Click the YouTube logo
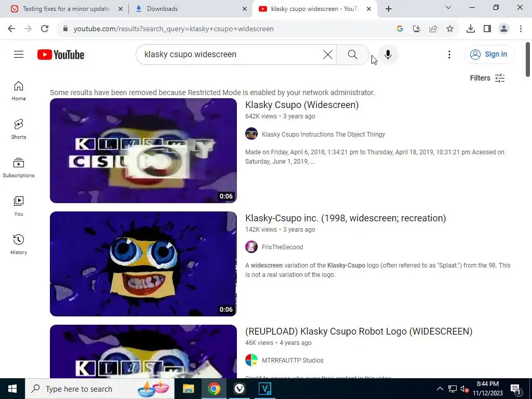Image resolution: width=532 pixels, height=399 pixels. click(x=61, y=55)
